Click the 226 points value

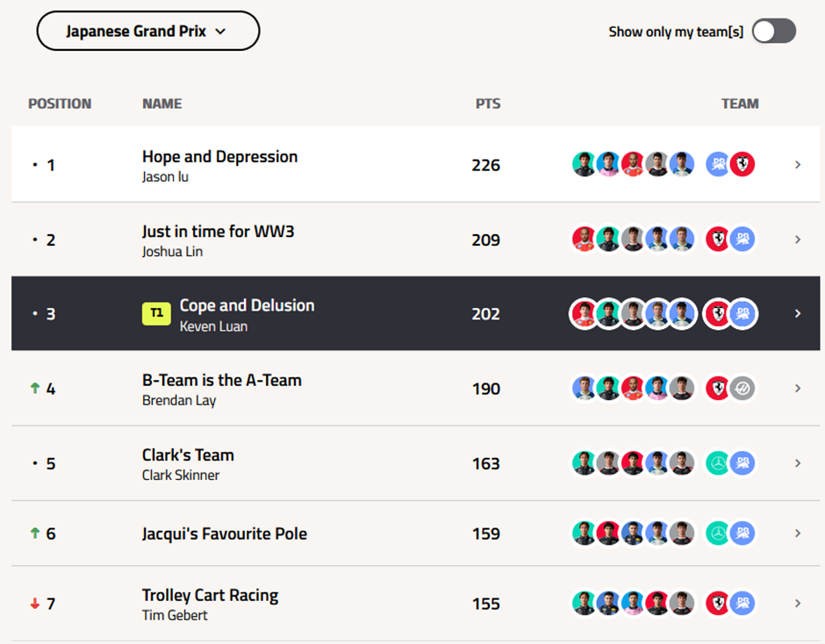pos(486,165)
